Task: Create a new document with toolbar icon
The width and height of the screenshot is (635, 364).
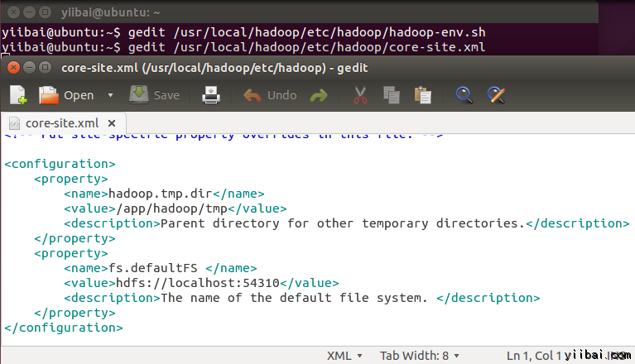Action: point(17,95)
